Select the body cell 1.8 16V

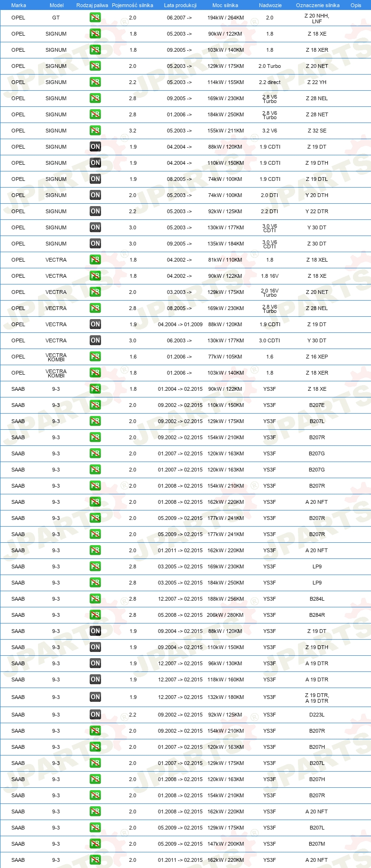[269, 276]
